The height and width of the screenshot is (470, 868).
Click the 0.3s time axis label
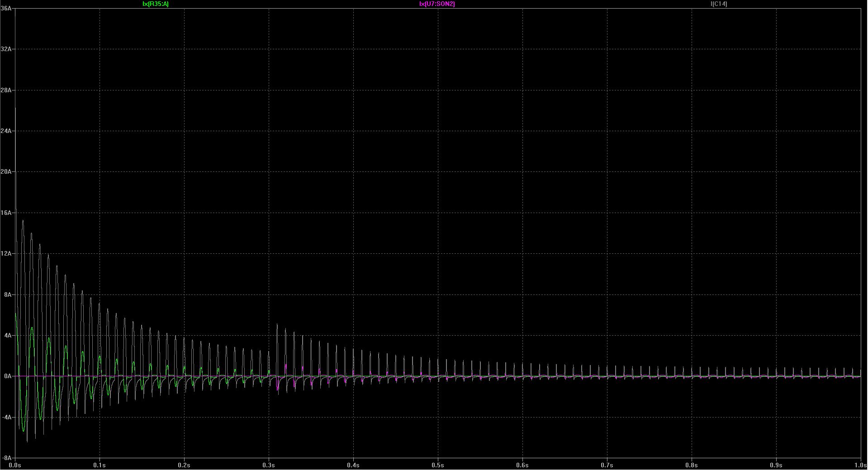point(269,465)
